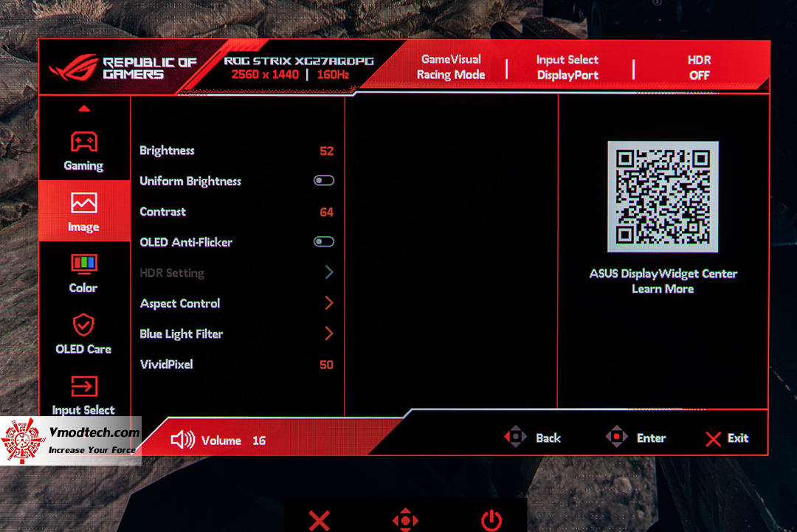
Task: Click Input Select DisplayPort status
Action: pyautogui.click(x=567, y=67)
